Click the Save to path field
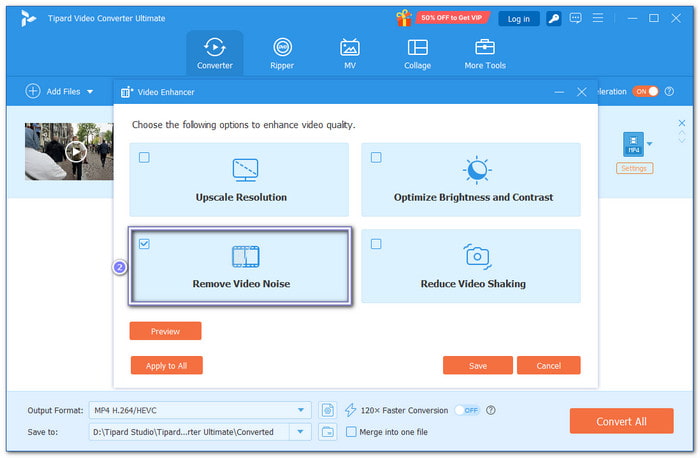Viewport: 700px width, 458px height. [x=189, y=432]
